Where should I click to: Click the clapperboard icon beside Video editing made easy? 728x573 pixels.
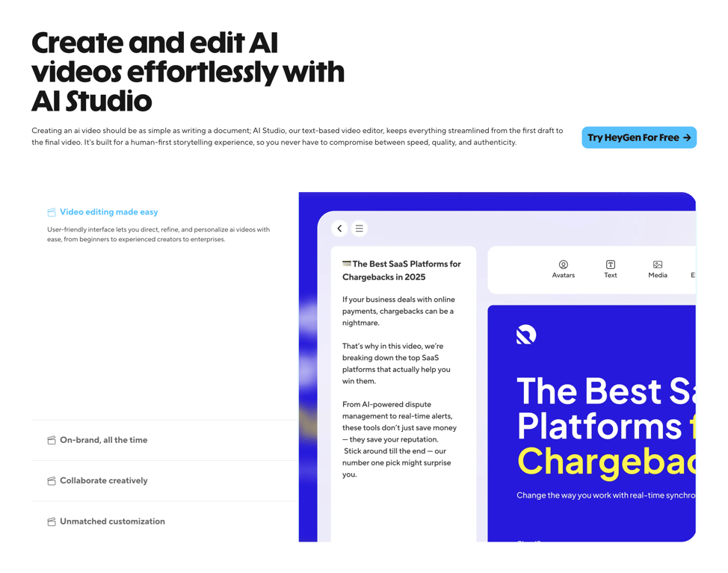click(x=52, y=212)
